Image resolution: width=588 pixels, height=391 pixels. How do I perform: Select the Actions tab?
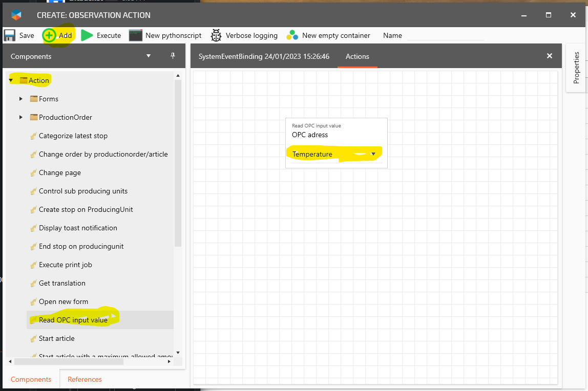pyautogui.click(x=357, y=56)
